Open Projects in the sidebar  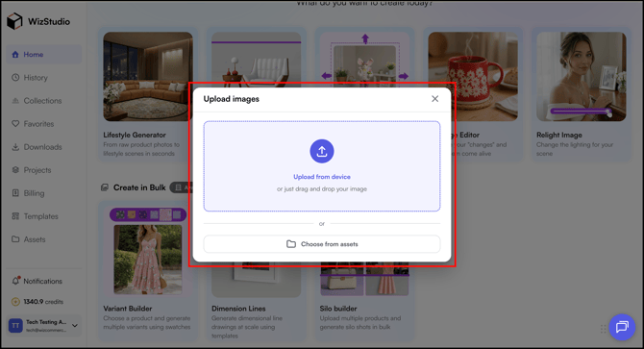tap(44, 170)
